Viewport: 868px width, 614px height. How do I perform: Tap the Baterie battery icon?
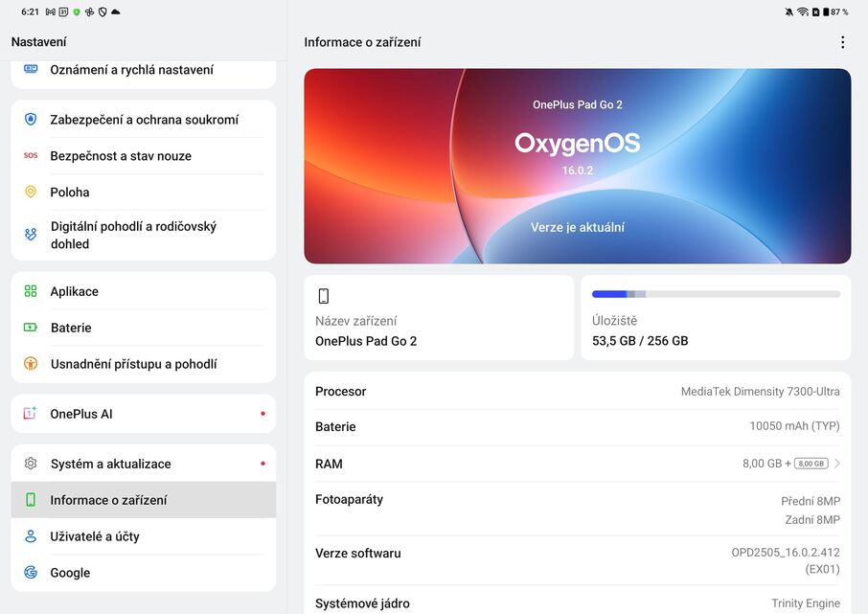[30, 327]
